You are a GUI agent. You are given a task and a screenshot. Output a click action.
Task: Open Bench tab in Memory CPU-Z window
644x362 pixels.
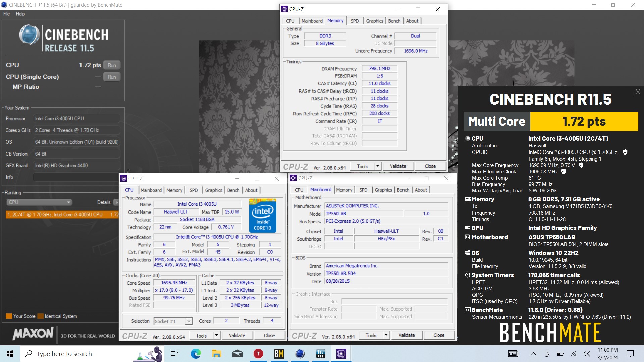click(x=394, y=21)
